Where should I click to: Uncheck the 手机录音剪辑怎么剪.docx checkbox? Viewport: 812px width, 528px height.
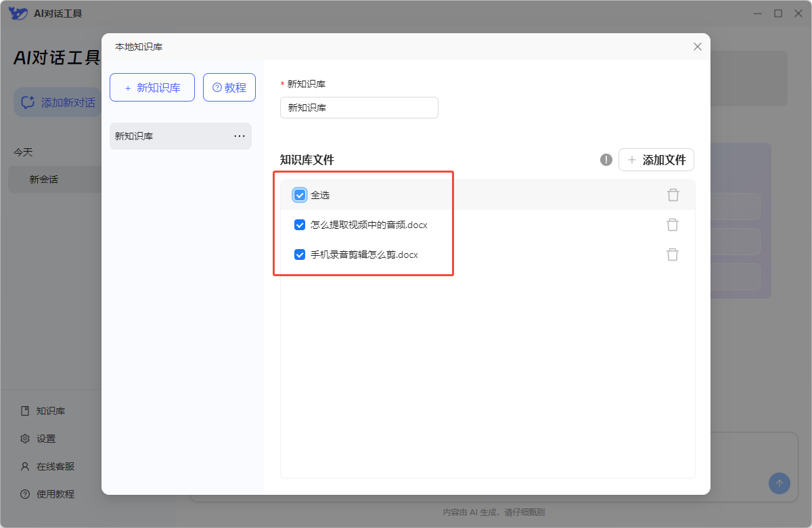(x=300, y=255)
